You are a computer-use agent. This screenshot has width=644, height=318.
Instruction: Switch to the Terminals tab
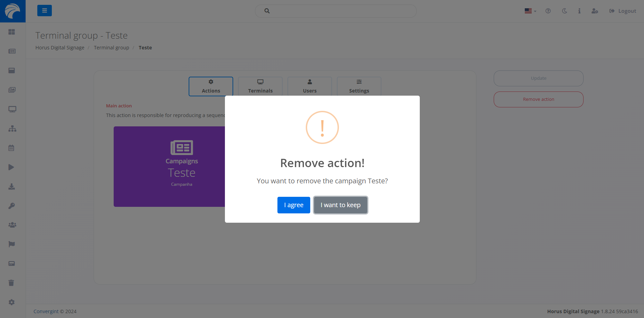[260, 86]
